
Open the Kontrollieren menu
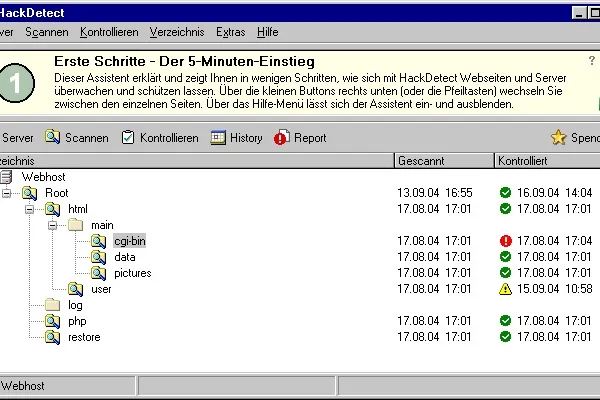pos(109,32)
